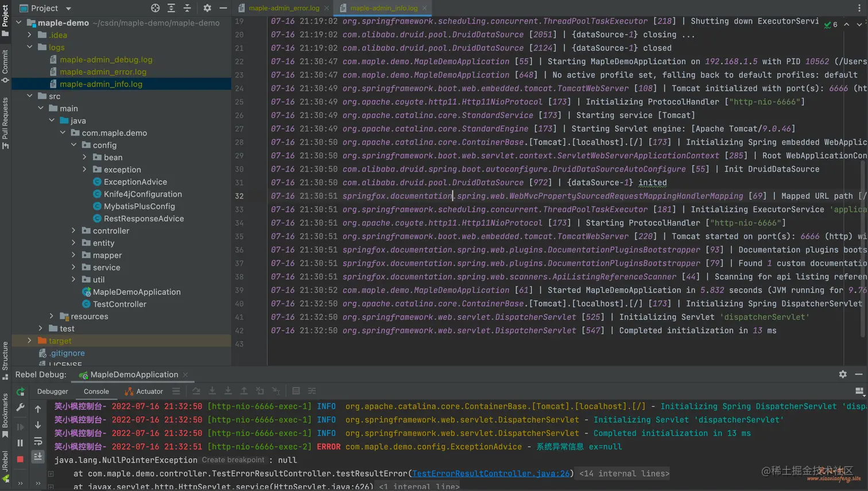Click the threads list icon beside Actuator
Screen dimensions: 868x491
click(x=176, y=391)
